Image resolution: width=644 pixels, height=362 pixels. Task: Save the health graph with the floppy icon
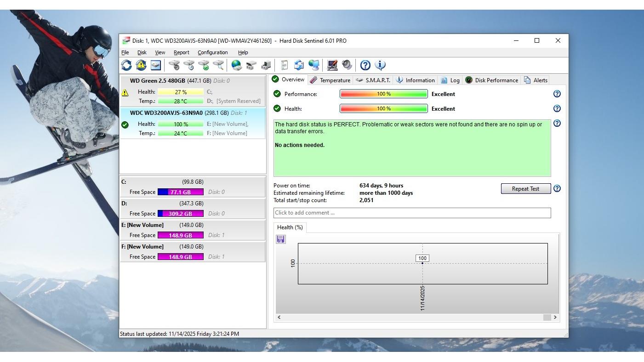(281, 239)
